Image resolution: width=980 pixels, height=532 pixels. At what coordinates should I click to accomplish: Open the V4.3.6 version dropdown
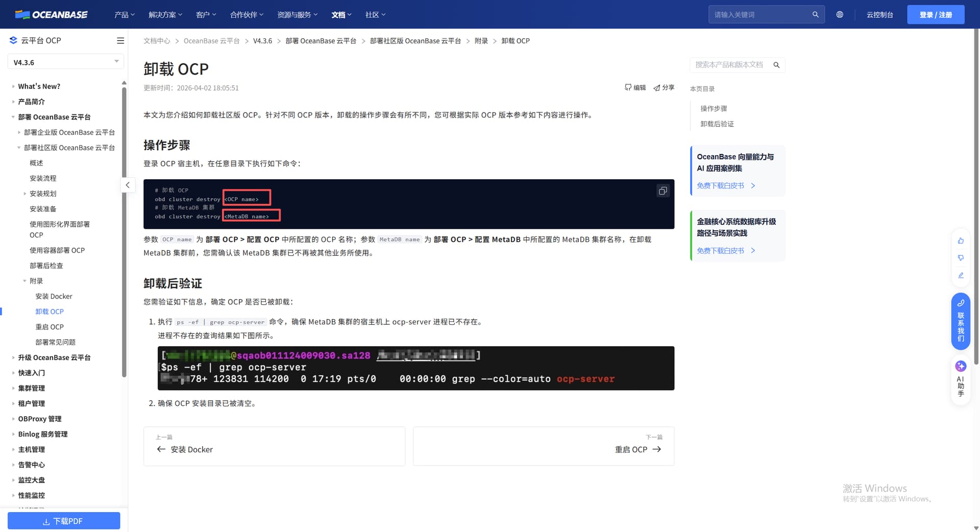(65, 62)
